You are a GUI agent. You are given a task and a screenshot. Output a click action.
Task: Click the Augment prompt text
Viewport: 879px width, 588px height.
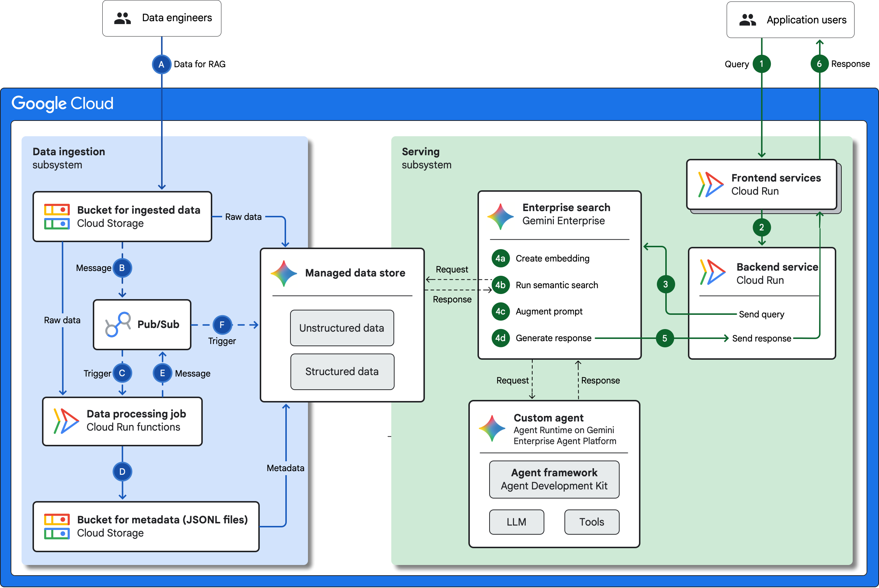point(549,311)
